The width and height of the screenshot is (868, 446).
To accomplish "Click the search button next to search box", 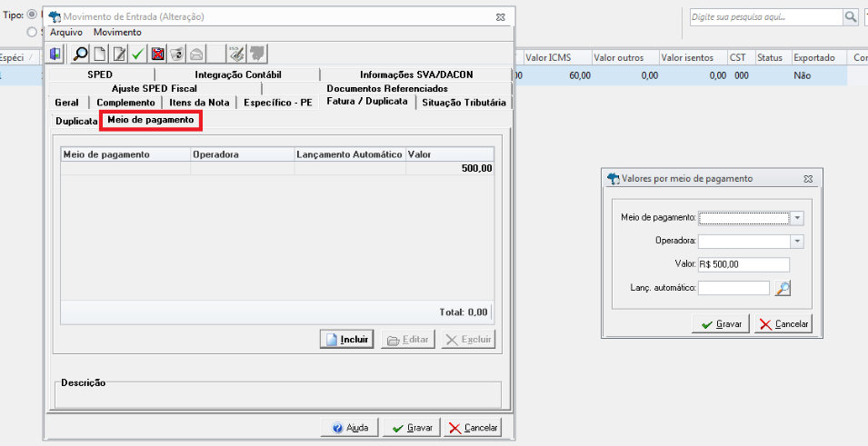I will click(x=851, y=17).
